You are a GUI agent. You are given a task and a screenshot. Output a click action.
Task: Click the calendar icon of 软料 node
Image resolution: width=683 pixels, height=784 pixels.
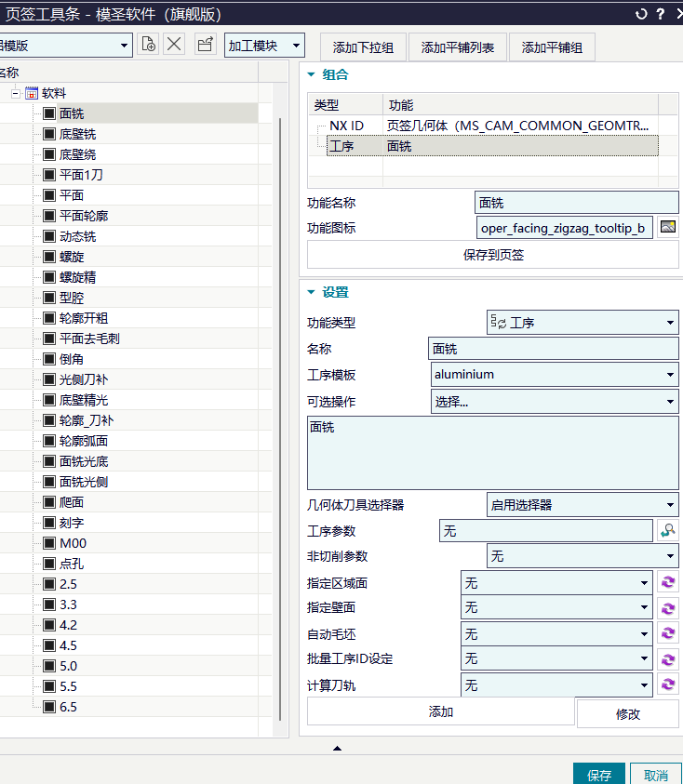[x=32, y=93]
